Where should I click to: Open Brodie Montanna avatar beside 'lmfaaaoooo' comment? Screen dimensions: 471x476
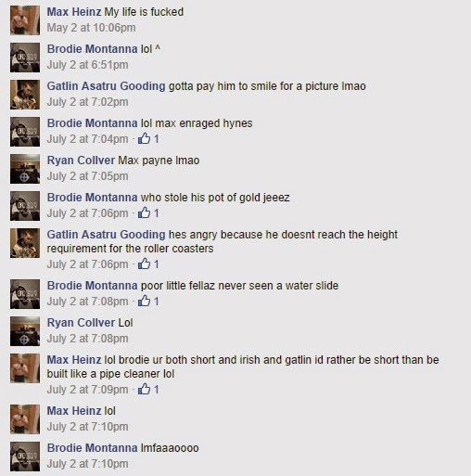[x=25, y=457]
